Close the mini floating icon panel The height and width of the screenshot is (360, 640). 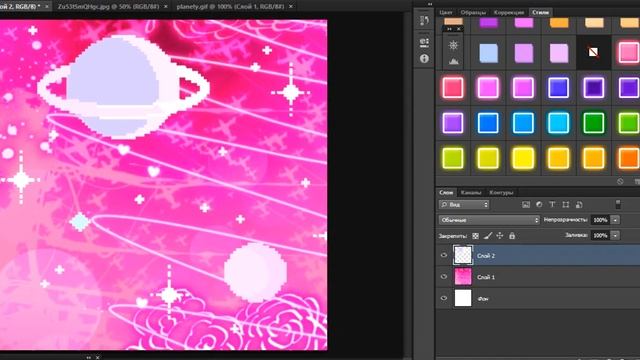(458, 29)
